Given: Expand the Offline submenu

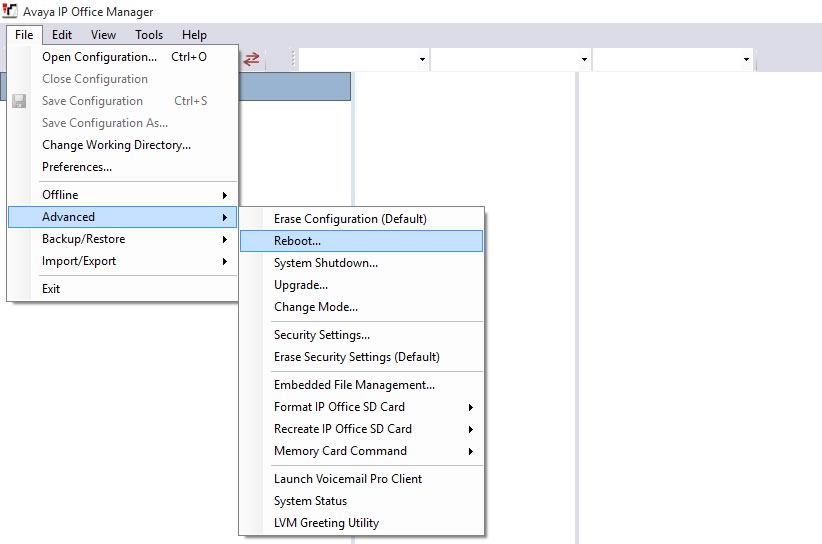Looking at the screenshot, I should 123,195.
